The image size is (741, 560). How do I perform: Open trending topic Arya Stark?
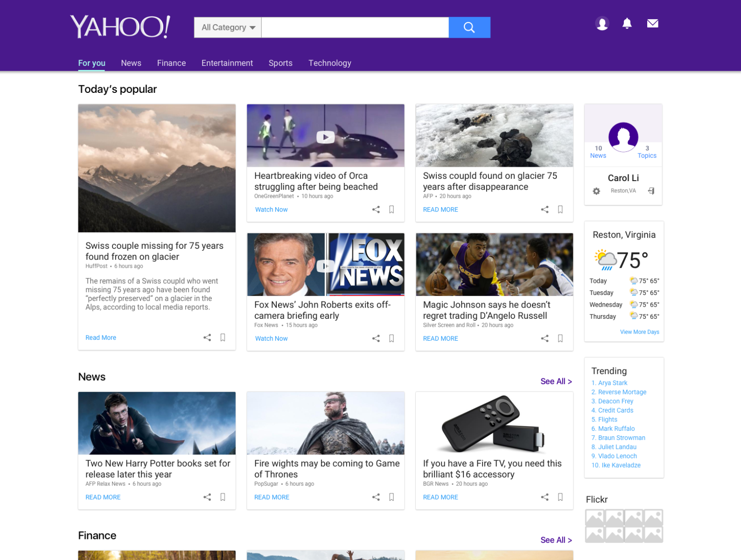(609, 383)
